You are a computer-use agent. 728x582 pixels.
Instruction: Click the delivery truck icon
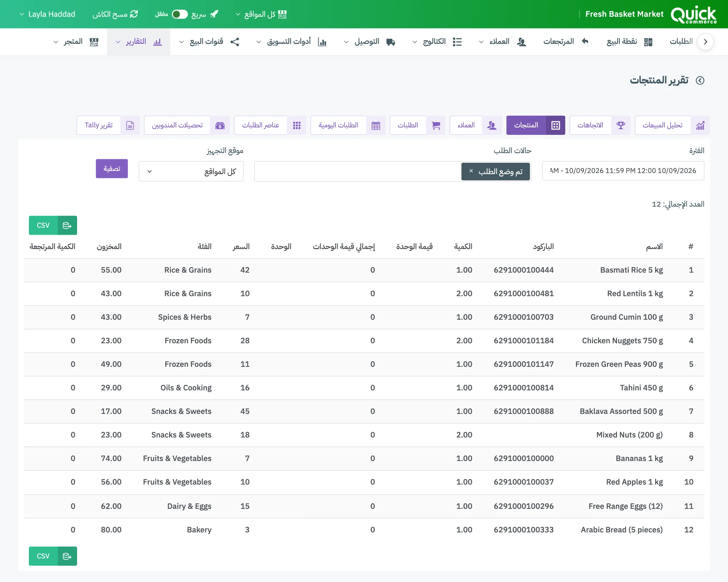pos(390,42)
